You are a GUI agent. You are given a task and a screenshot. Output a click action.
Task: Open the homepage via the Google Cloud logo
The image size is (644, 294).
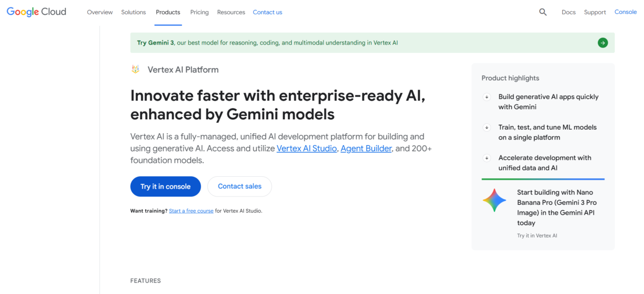click(x=36, y=11)
